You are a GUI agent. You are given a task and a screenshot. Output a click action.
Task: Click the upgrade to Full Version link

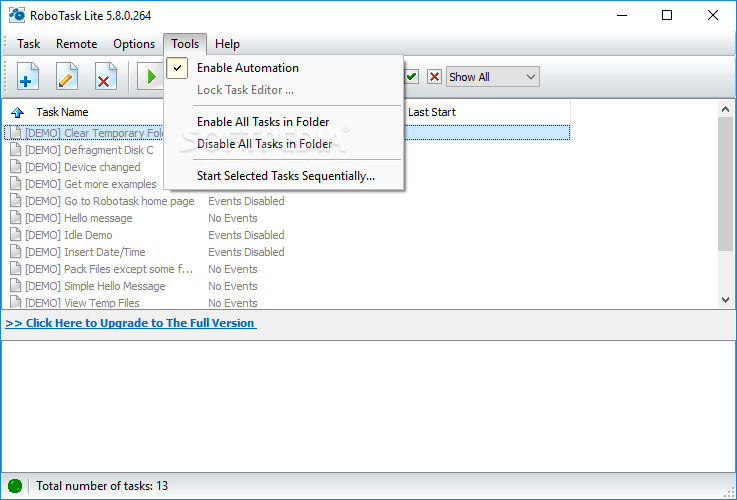tap(131, 323)
